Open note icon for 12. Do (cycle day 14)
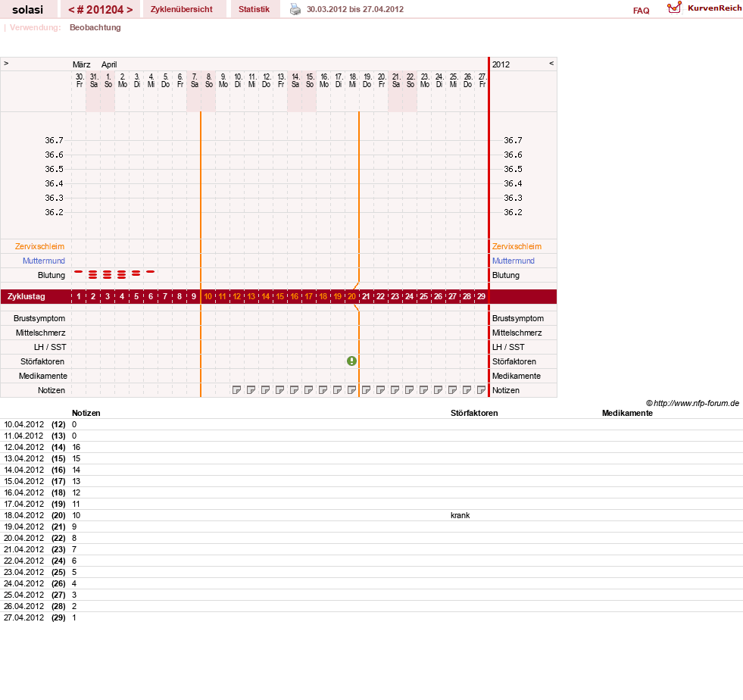 tap(265, 390)
